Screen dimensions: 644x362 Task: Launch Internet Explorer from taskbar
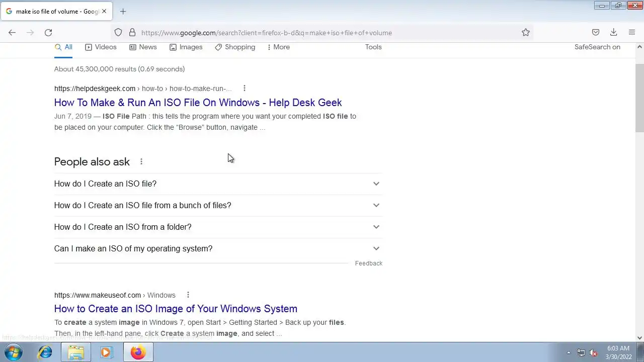coord(45,352)
